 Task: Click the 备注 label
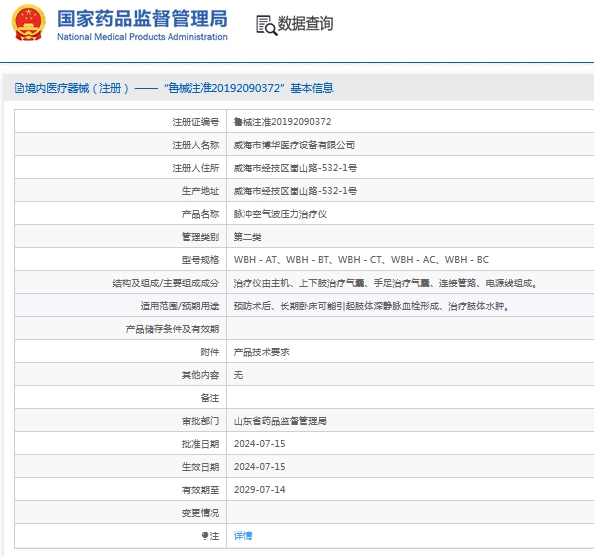pyautogui.click(x=209, y=398)
